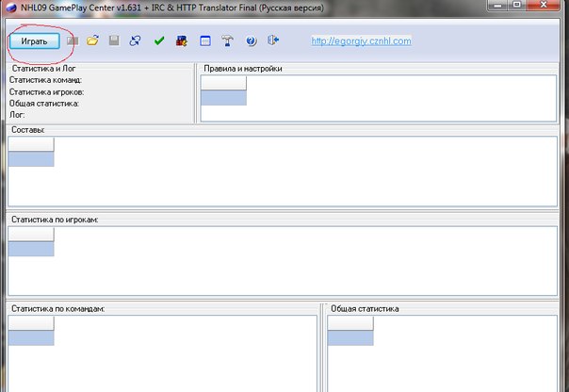Viewport: 569px width, 392px height.
Task: Open the egorgiy.cznhl.com link
Action: pyautogui.click(x=361, y=41)
